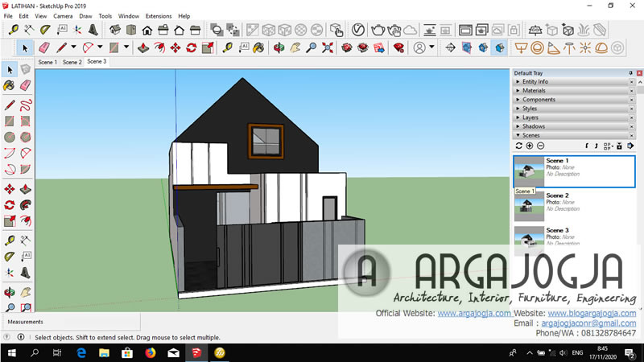Toggle the V-Ray lock camera orientation icon
This screenshot has height=362, width=644.
click(x=514, y=30)
